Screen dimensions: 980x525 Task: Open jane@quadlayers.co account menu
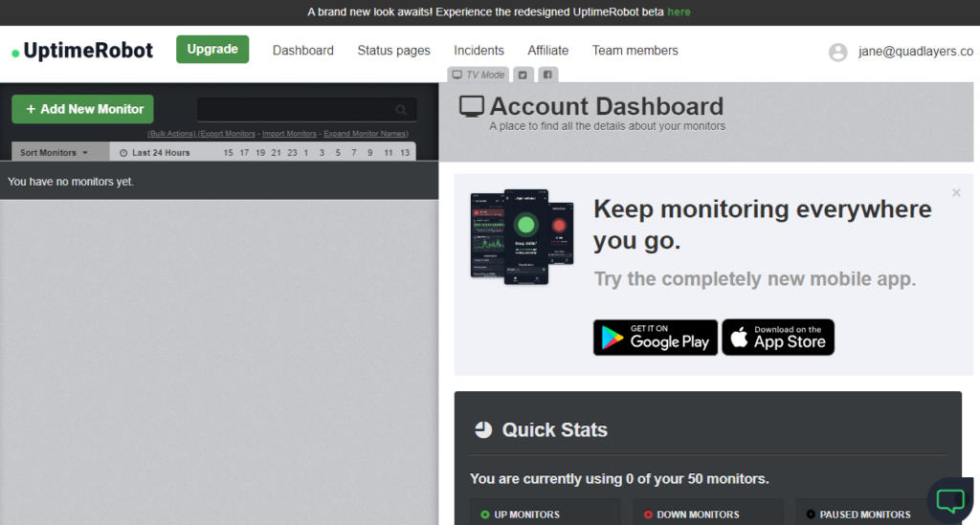coord(916,52)
